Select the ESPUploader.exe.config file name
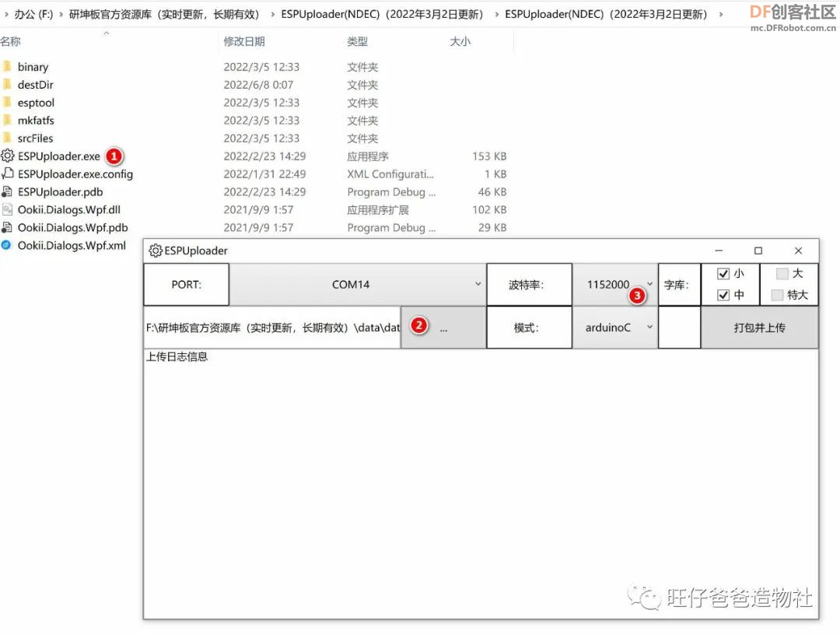 (75, 174)
